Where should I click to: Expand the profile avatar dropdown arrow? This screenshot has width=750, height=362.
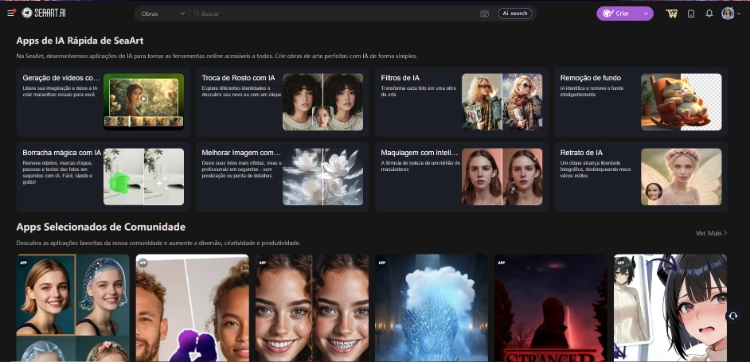[x=739, y=14]
